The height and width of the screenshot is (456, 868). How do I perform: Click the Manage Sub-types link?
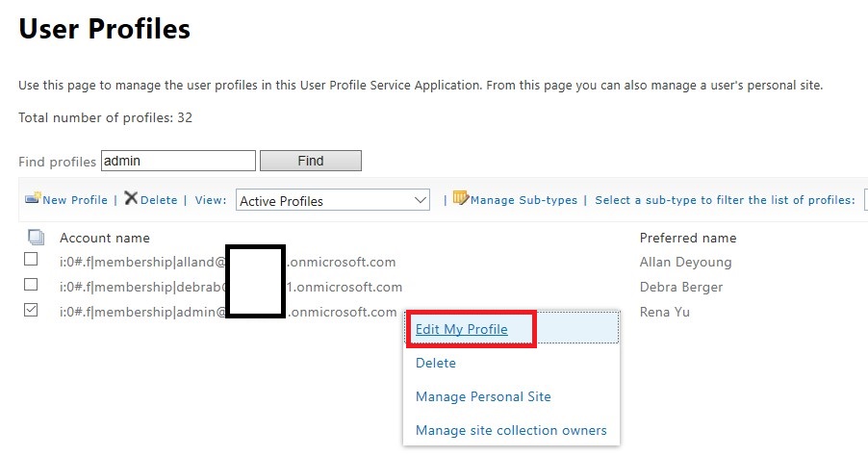523,200
